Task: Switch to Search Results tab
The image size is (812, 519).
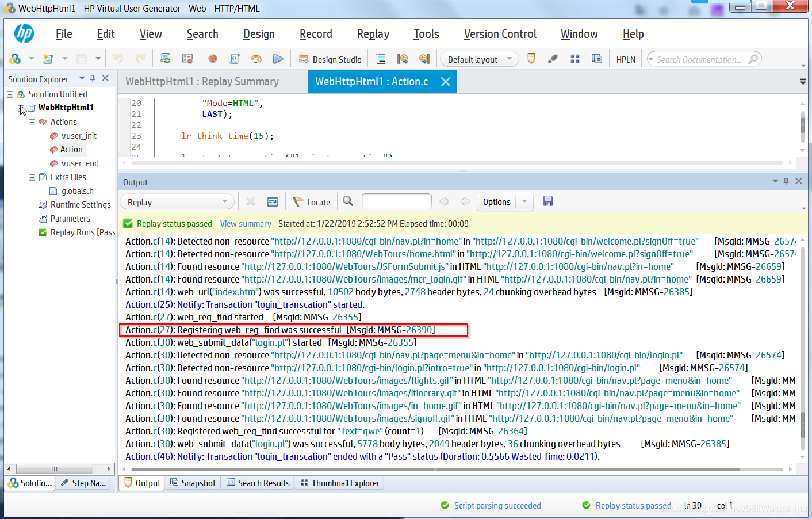Action: coord(258,483)
